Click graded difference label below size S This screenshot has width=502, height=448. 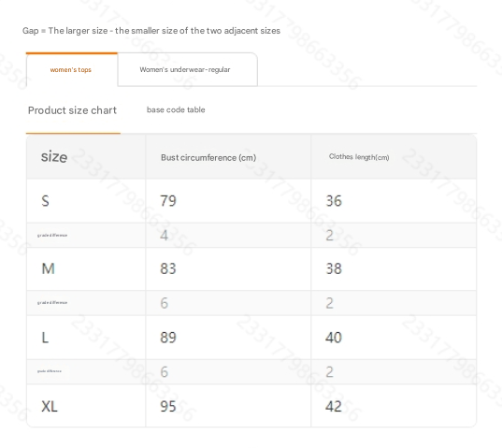tap(52, 236)
